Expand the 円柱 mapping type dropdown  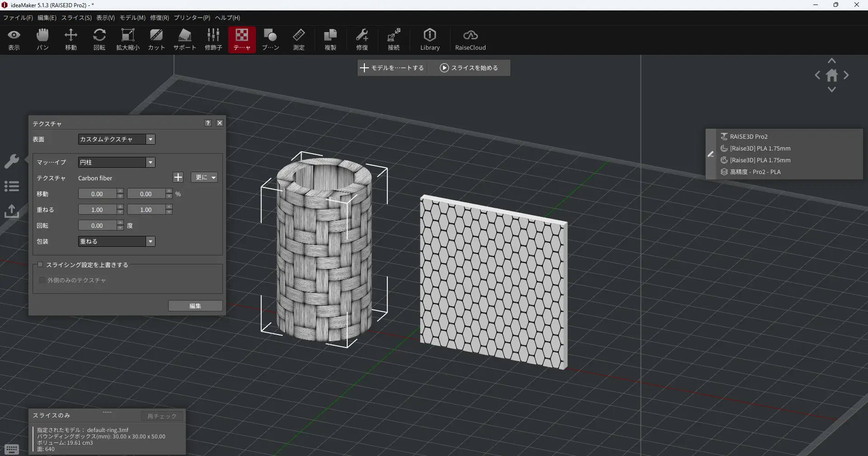point(117,162)
